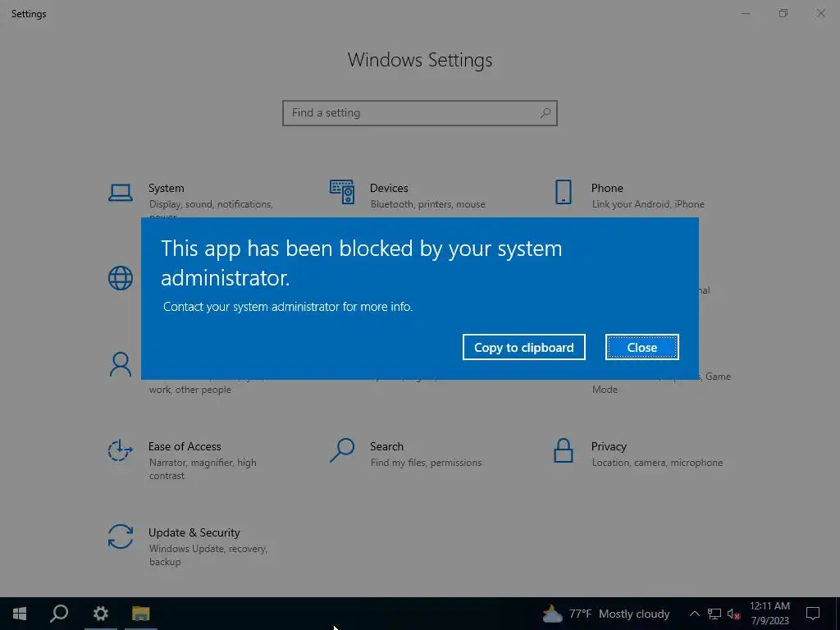
Task: Click 'Location, camera, microphone' text
Action: pos(657,463)
